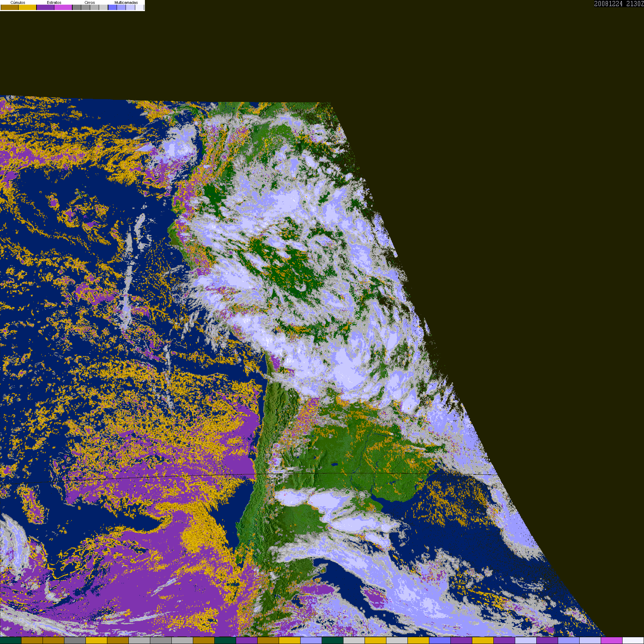
Task: Click the darkest gray Cirros legend swatch
Action: (77, 8)
